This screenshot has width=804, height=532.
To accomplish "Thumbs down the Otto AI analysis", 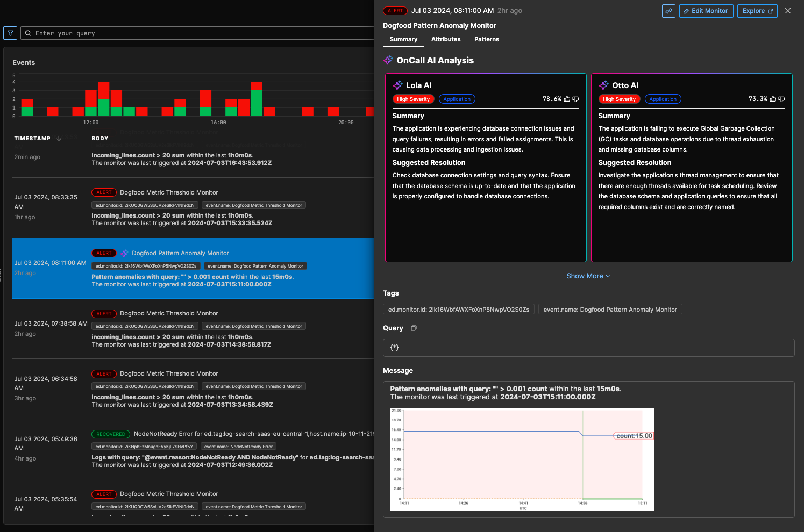I will 781,99.
